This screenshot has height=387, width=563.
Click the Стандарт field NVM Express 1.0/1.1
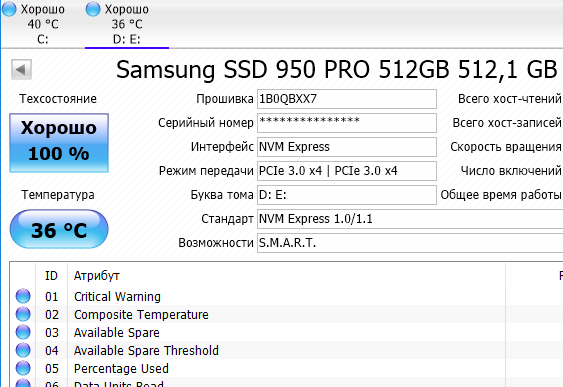(x=410, y=219)
